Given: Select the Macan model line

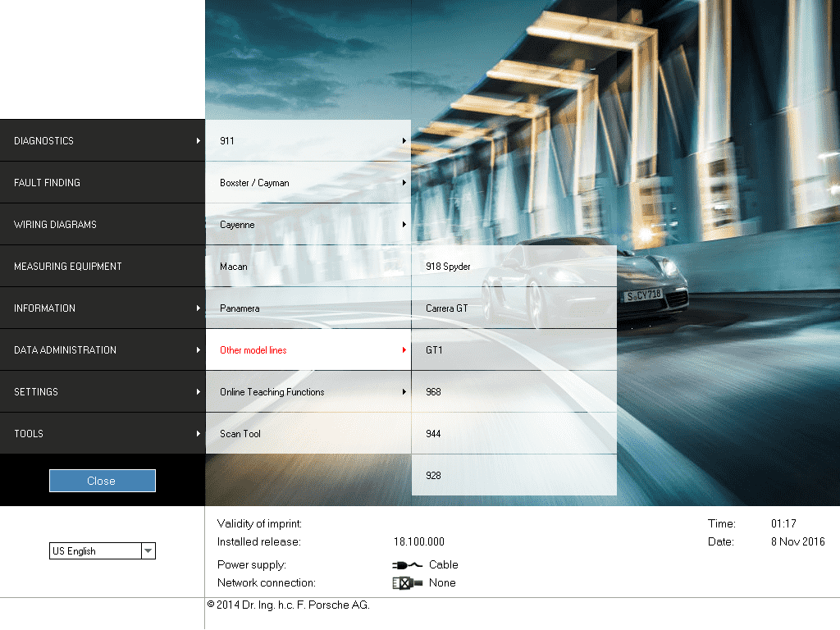Looking at the screenshot, I should [x=308, y=267].
